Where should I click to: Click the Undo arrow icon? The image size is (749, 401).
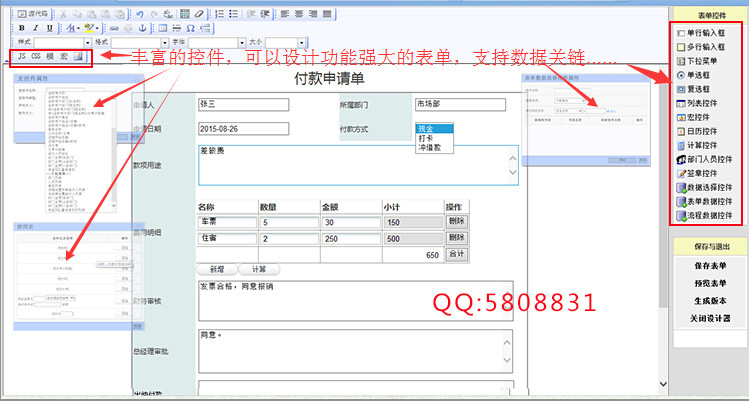[140, 14]
